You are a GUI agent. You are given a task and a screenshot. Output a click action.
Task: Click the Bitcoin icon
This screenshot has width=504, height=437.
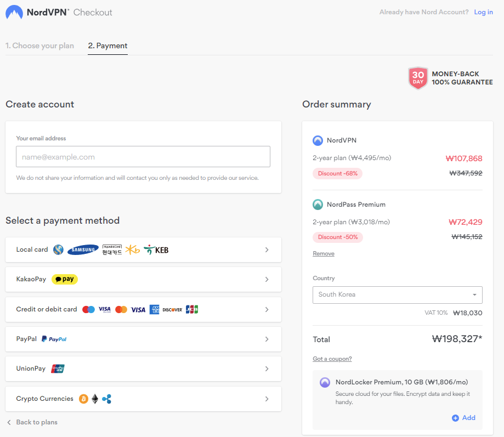click(83, 399)
